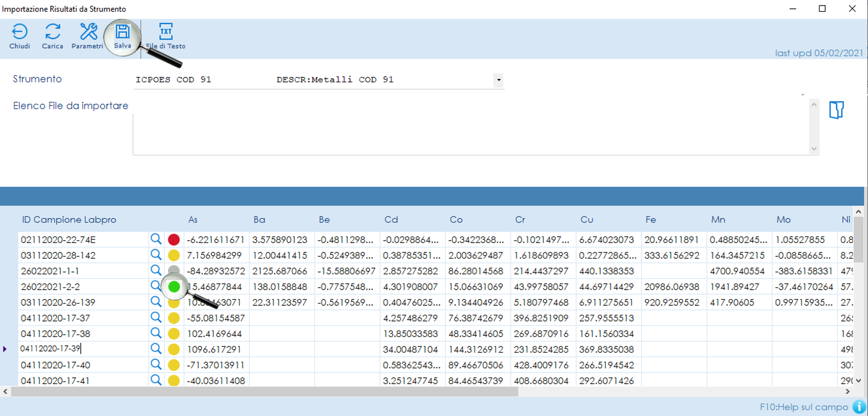Click the Fe column header
Image resolution: width=868 pixels, height=416 pixels.
(x=651, y=220)
